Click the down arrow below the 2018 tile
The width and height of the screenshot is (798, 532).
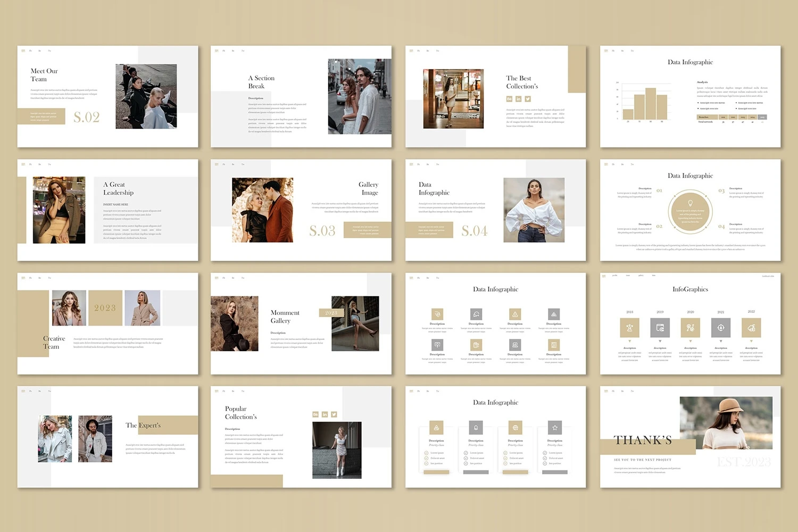[x=629, y=341]
